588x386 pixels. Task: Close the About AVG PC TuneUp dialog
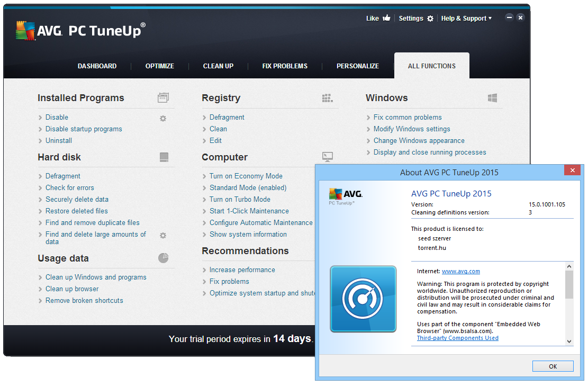click(x=573, y=170)
